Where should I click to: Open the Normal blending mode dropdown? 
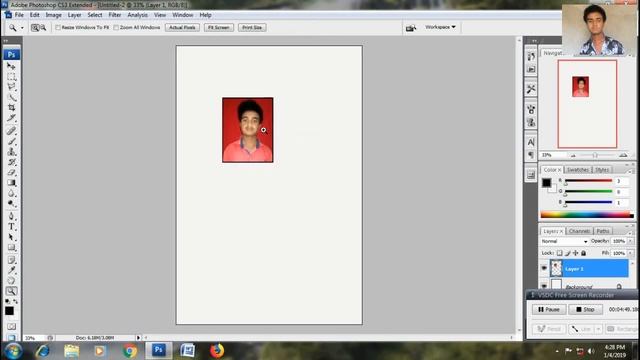click(564, 241)
